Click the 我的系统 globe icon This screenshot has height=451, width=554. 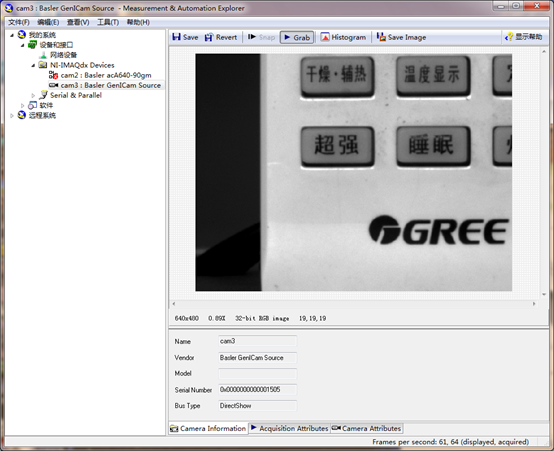pyautogui.click(x=22, y=34)
